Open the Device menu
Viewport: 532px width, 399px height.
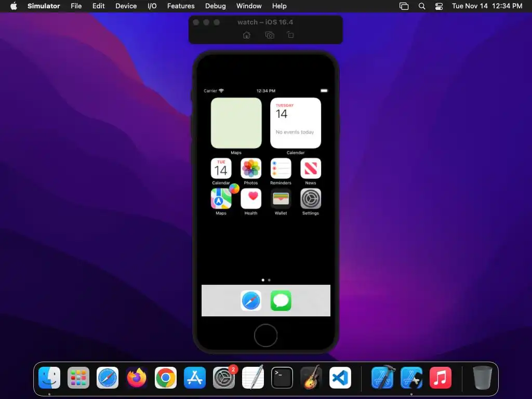click(x=126, y=6)
